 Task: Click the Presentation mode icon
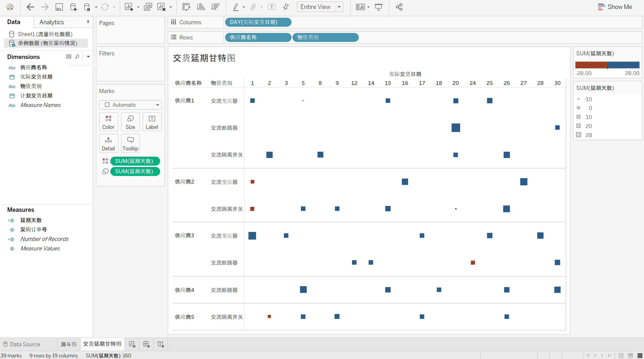379,7
